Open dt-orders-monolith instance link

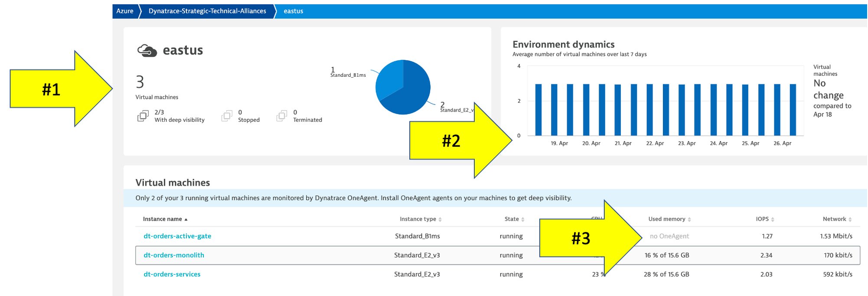(x=174, y=255)
